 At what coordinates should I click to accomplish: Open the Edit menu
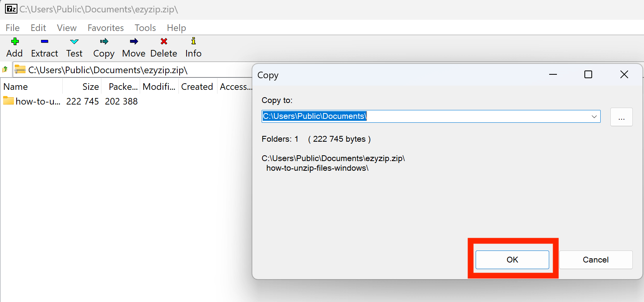click(x=38, y=28)
